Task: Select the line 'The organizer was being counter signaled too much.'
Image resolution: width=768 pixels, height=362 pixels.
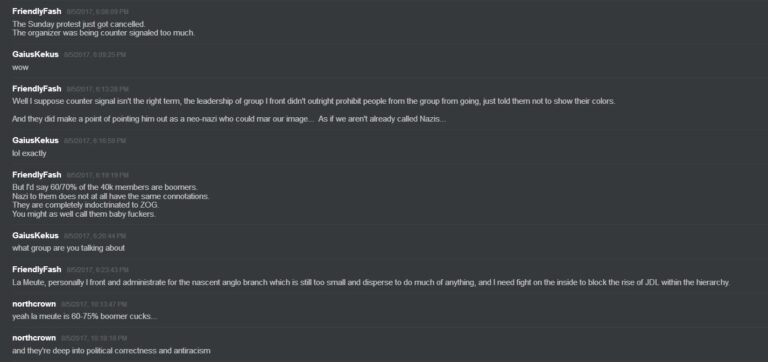Action: pos(104,33)
